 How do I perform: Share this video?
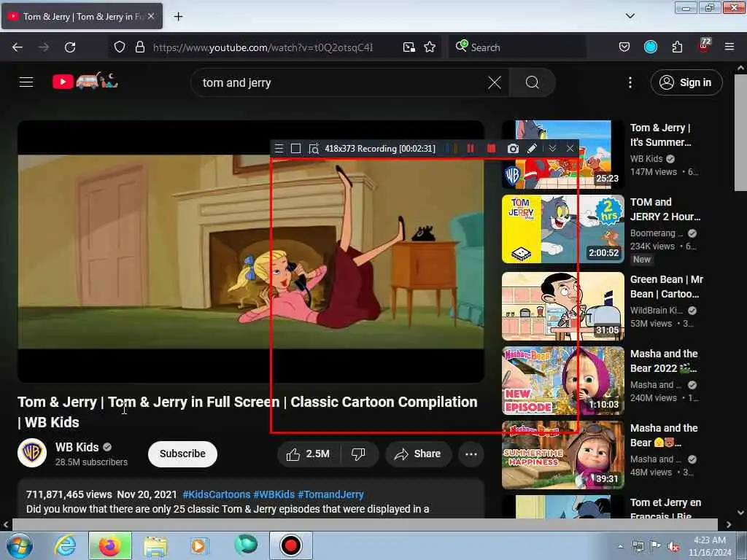pos(417,454)
